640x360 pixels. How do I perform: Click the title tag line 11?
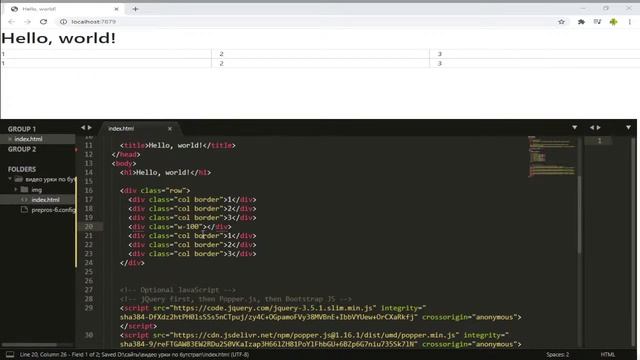pos(178,145)
